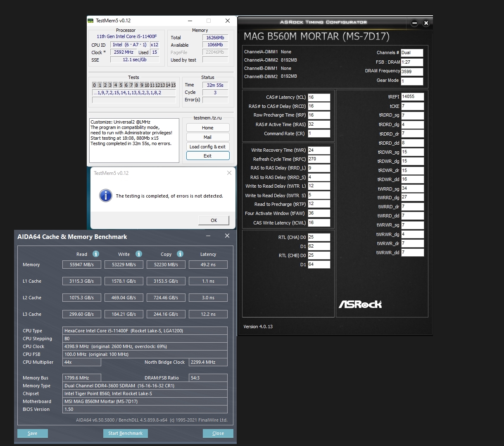
Task: Click the CPU Clock field in AIDA64
Action: 145,346
